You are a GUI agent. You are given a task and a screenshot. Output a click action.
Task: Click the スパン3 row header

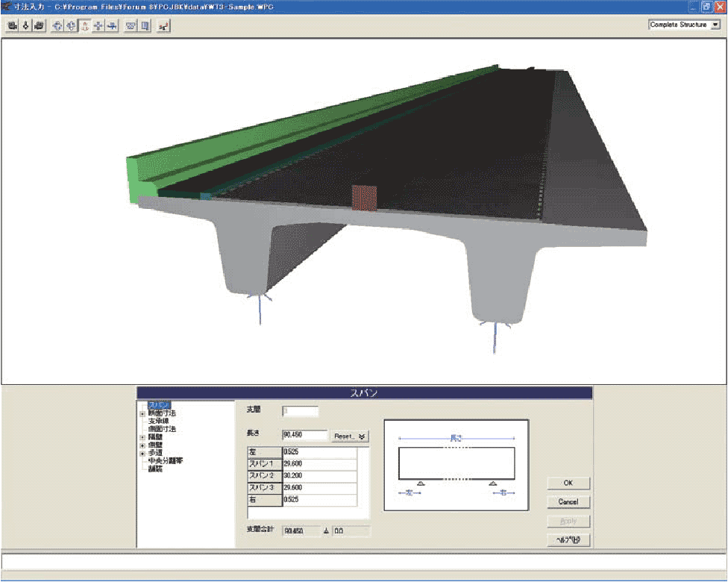coord(265,488)
